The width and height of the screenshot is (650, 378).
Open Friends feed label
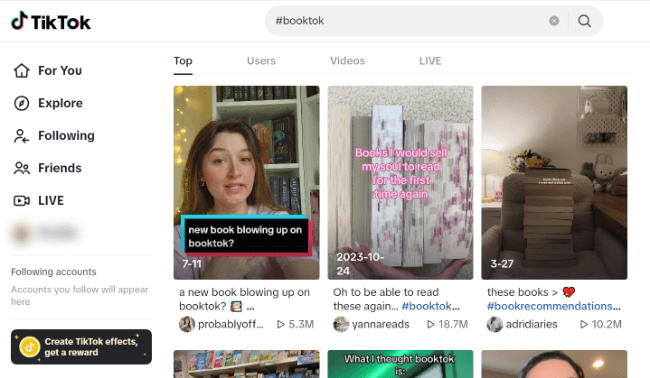[x=60, y=168]
